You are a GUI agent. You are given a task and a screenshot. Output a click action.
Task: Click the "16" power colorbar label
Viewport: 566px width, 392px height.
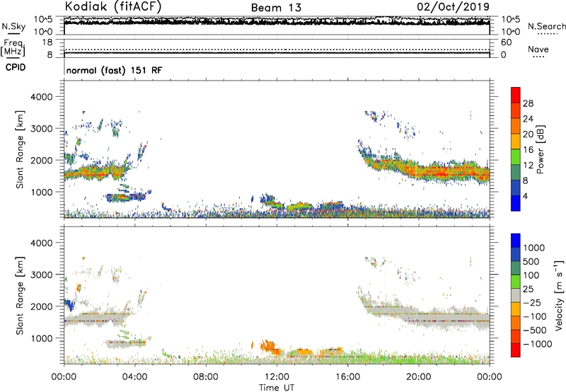point(528,150)
